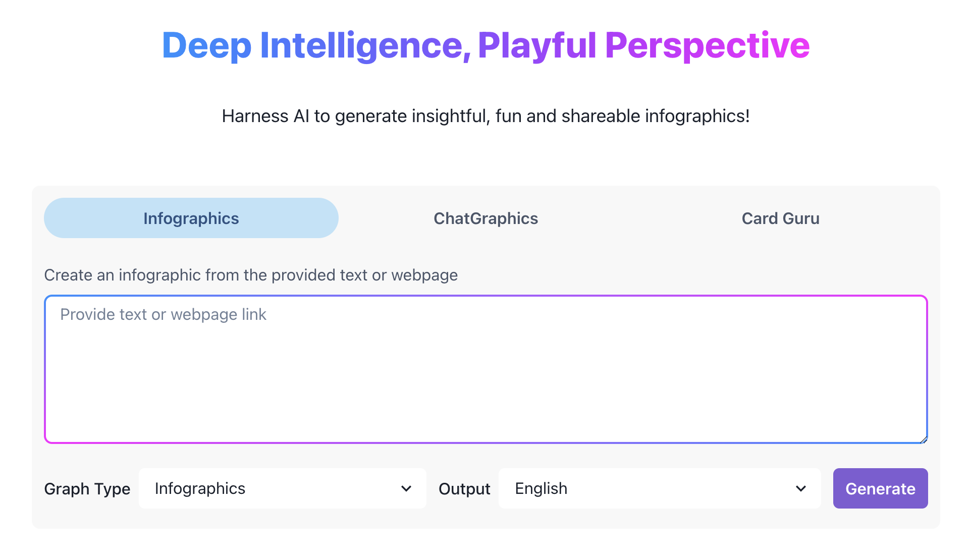Click the Graph Type label
This screenshot has height=560, width=970.
(x=87, y=488)
